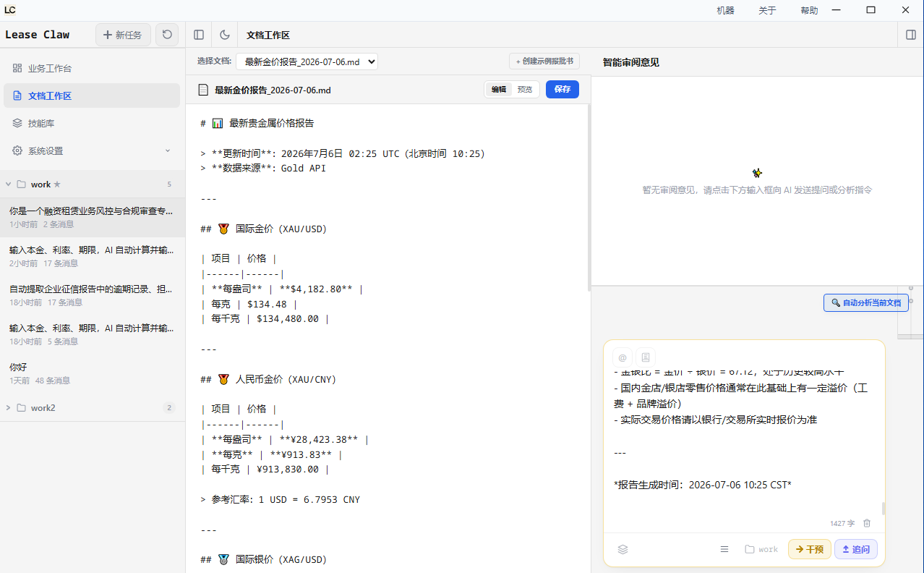This screenshot has height=573, width=924.
Task: Click the LC app logo
Action: (x=10, y=10)
